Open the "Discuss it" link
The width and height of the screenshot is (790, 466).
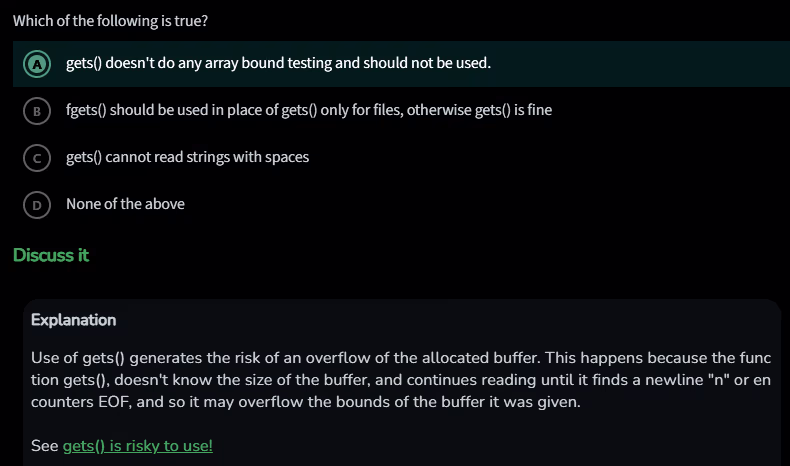(51, 255)
